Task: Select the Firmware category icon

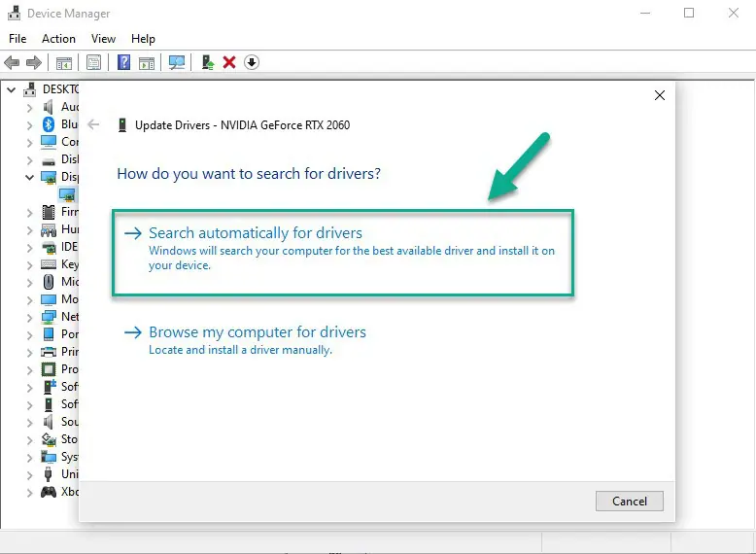Action: [x=49, y=212]
